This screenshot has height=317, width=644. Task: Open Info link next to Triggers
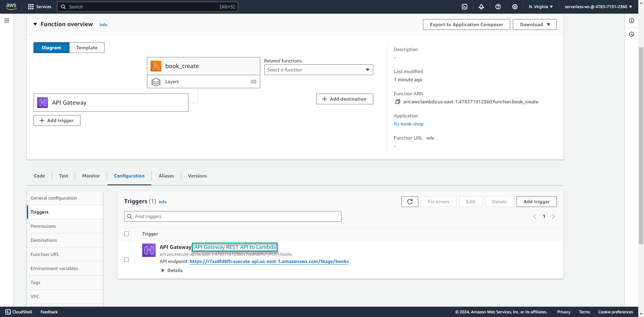163,202
